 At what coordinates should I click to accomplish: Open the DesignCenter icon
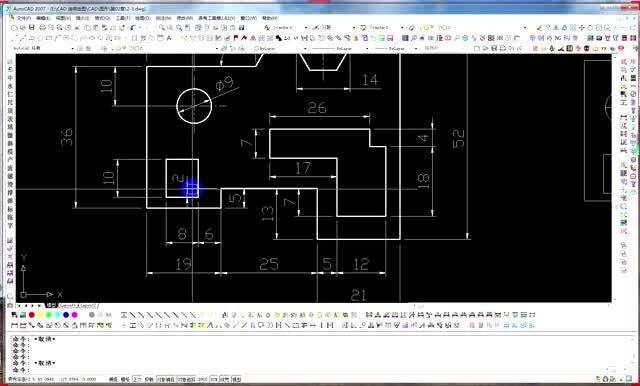coord(207,28)
